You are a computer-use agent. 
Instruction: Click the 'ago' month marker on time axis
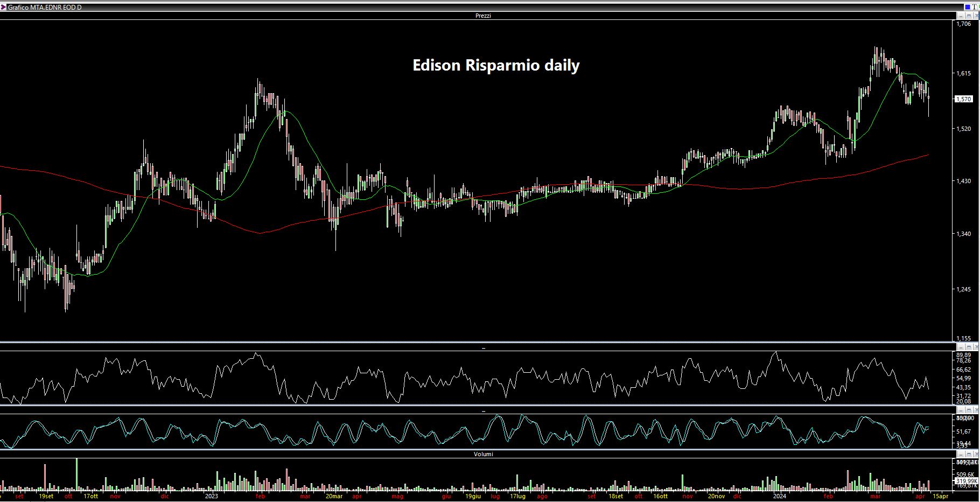(x=542, y=496)
